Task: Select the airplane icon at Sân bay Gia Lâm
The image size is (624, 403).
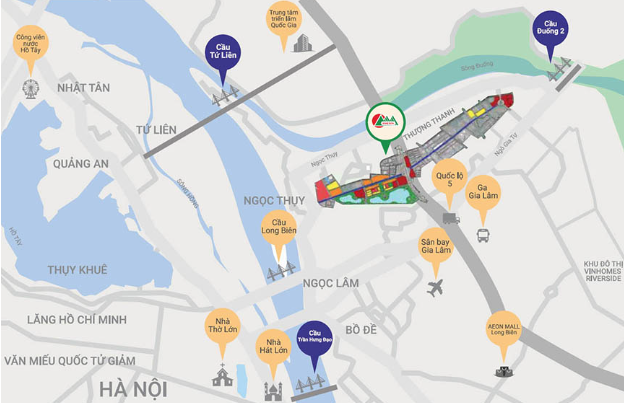Action: (x=435, y=288)
